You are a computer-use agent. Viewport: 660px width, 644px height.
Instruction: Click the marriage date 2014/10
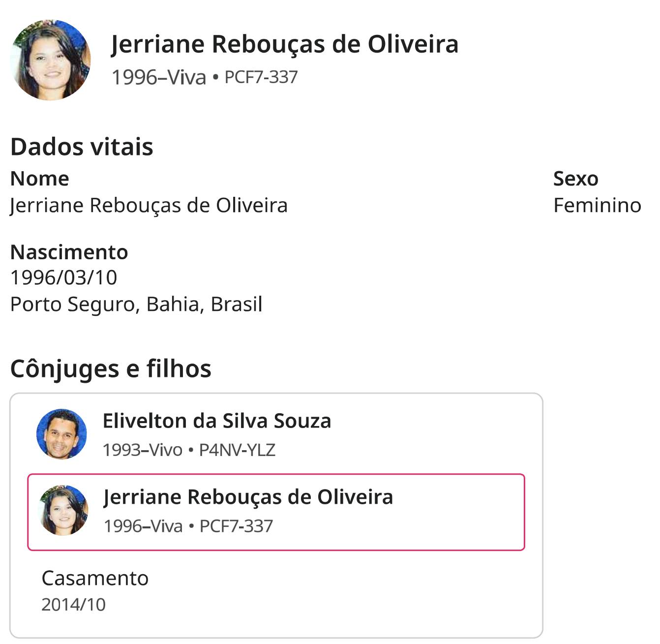[74, 605]
